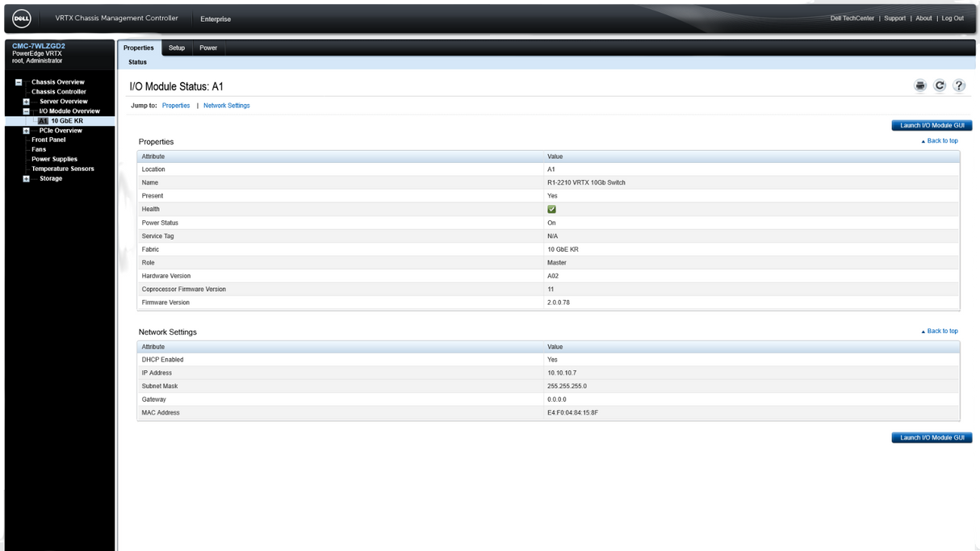This screenshot has height=551, width=980.
Task: Log Out of the controller
Action: [953, 19]
